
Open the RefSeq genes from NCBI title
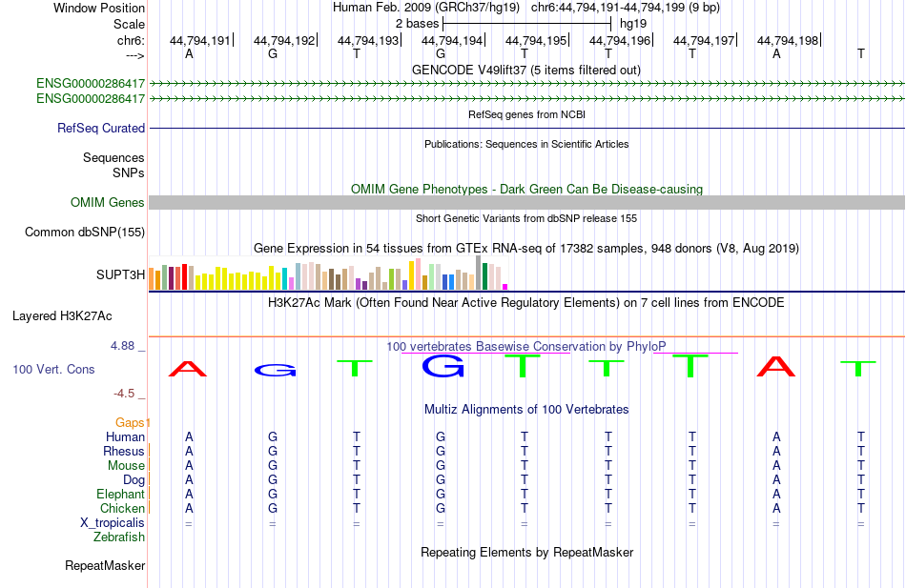point(526,114)
